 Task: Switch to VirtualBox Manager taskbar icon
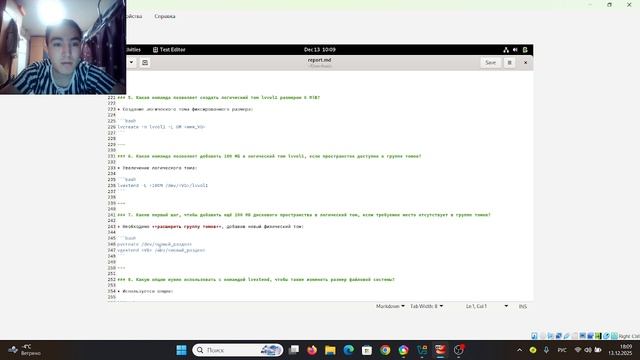click(422, 350)
